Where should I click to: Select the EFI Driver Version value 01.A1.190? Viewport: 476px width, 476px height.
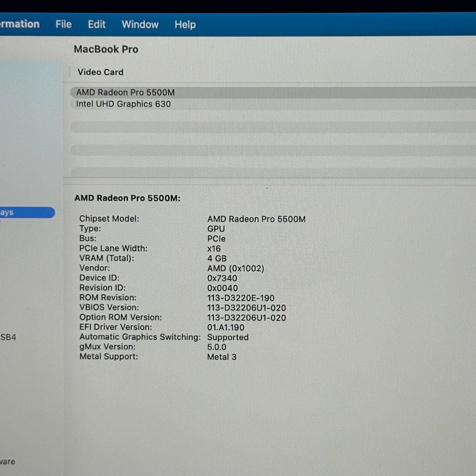(x=225, y=327)
